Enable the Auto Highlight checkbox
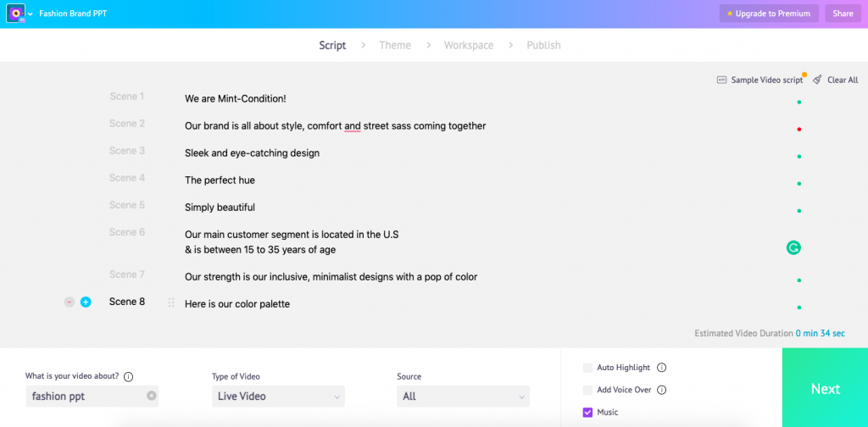This screenshot has width=868, height=427. 587,368
